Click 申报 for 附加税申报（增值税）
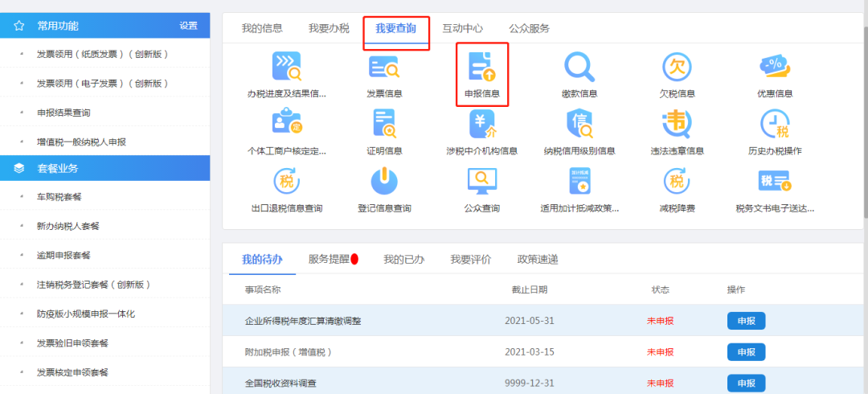Viewport: 868px width, 394px height. pyautogui.click(x=746, y=352)
